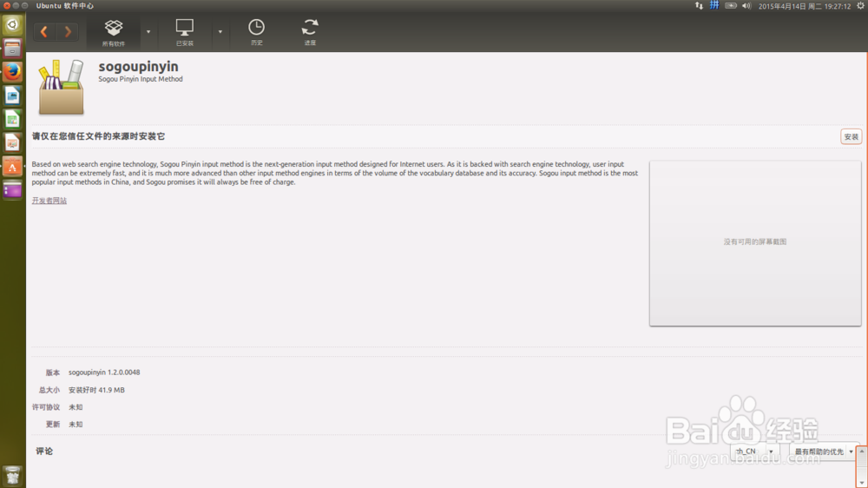Viewport: 868px width, 488px height.
Task: Expand the All Software dropdown arrow
Action: [x=148, y=31]
